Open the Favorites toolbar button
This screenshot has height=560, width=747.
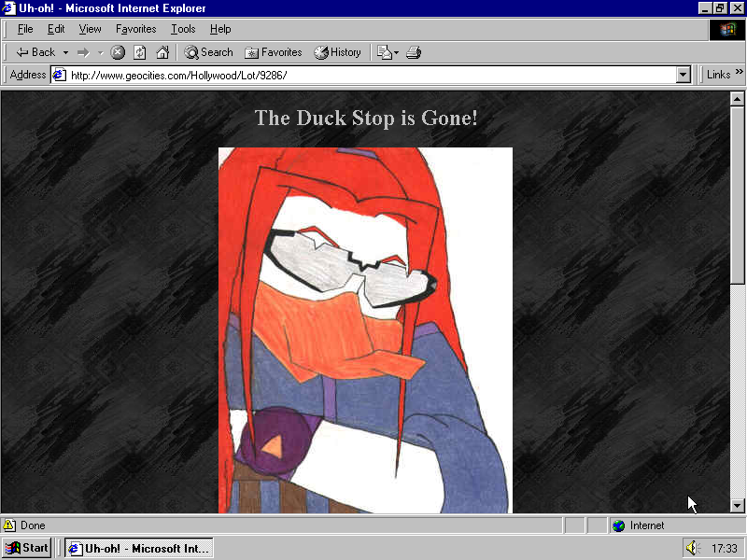274,52
